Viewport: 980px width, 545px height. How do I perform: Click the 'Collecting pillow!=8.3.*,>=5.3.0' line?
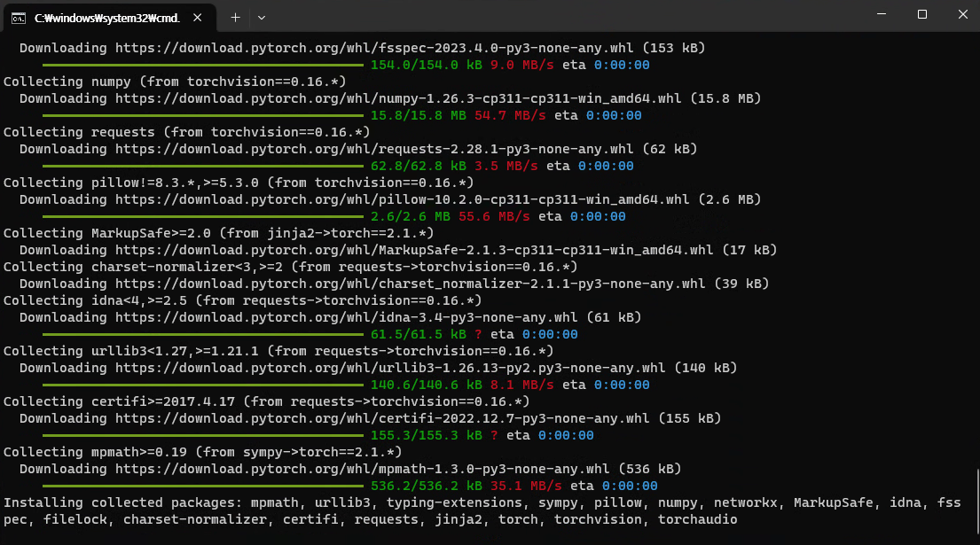(x=238, y=183)
